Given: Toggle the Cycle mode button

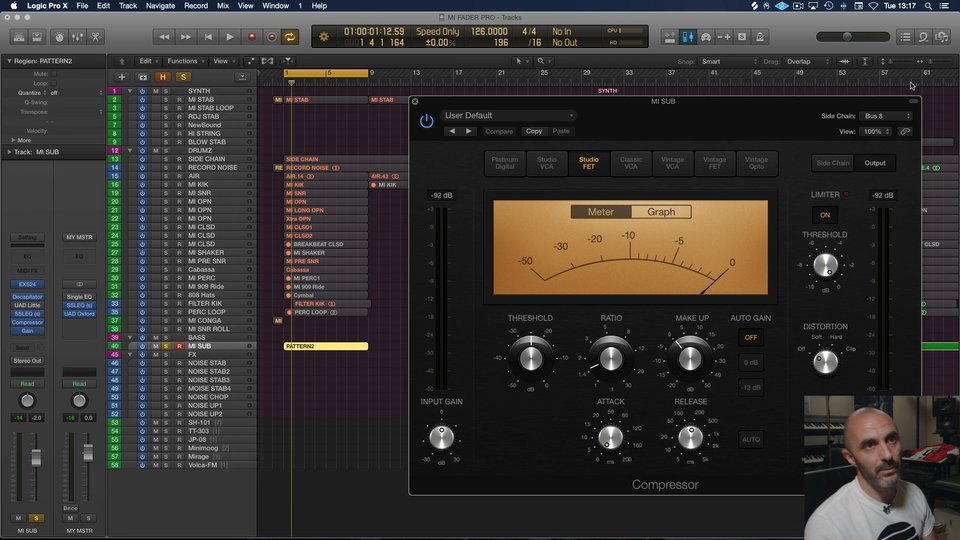Looking at the screenshot, I should point(290,37).
